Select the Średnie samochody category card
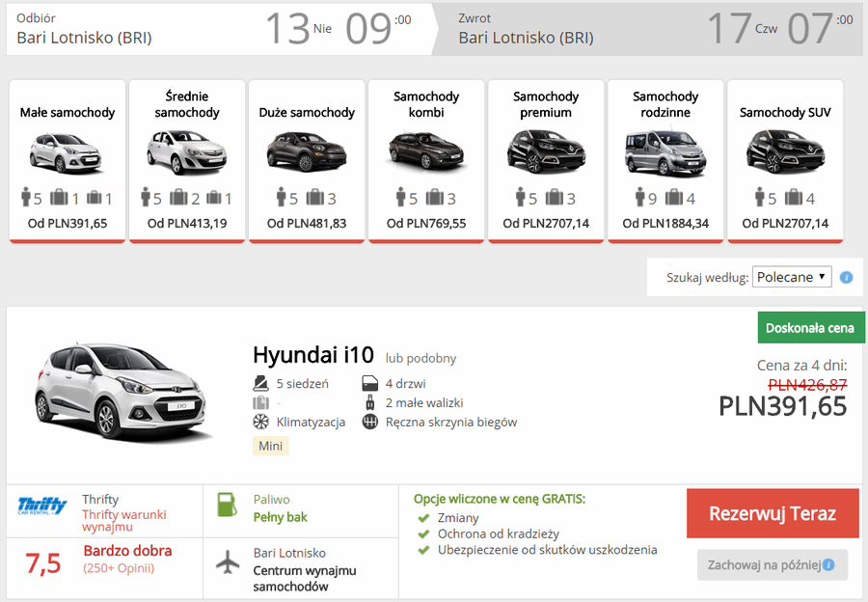This screenshot has width=868, height=602. coord(187,161)
